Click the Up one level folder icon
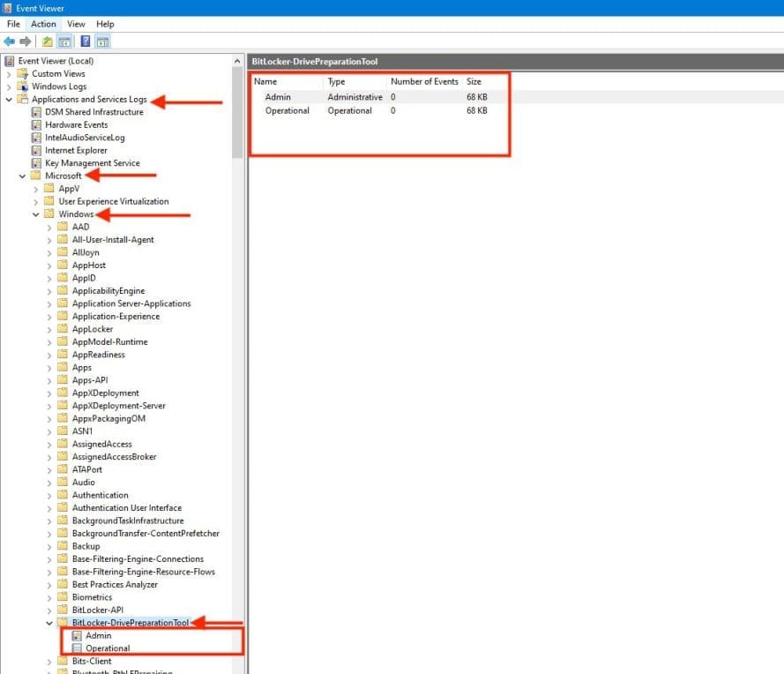784x674 pixels. coord(48,41)
